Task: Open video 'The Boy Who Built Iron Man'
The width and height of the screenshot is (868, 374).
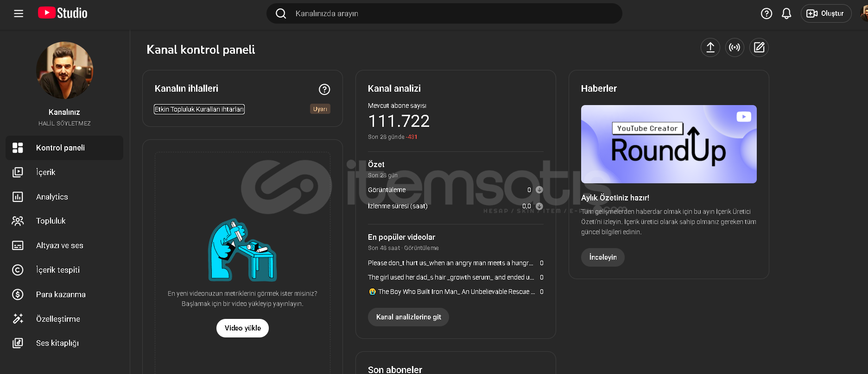Action: point(452,292)
